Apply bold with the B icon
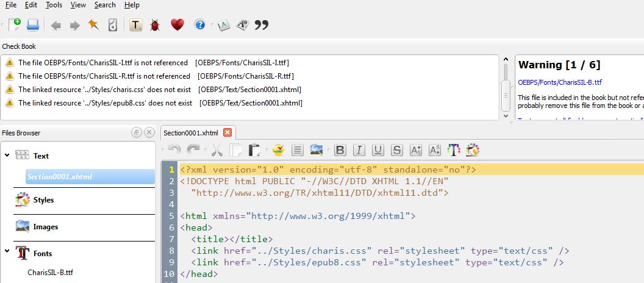 pyautogui.click(x=340, y=150)
